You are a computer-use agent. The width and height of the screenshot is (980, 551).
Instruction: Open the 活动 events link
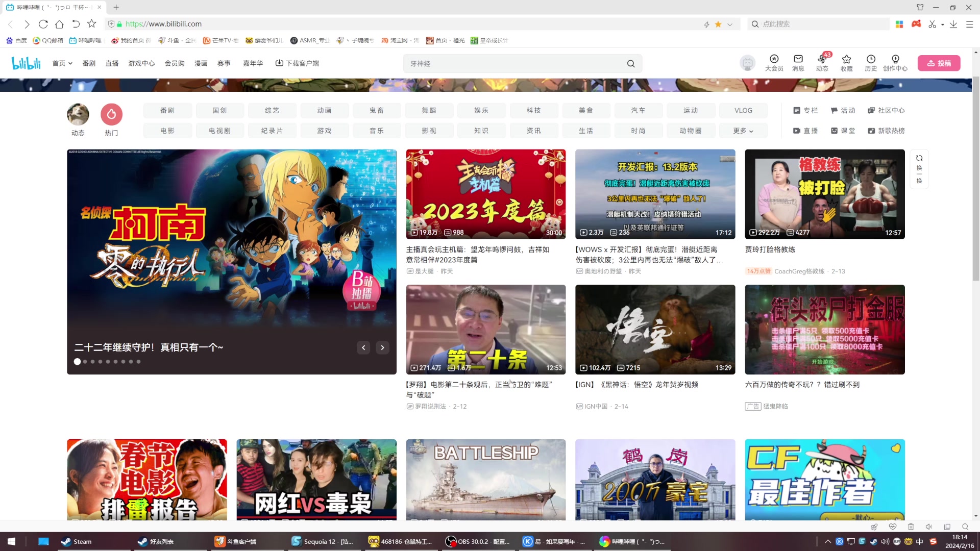843,110
